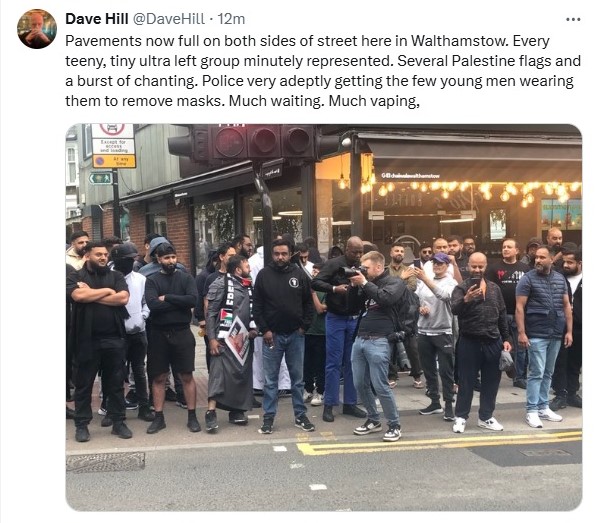This screenshot has height=523, width=595.
Task: Click the tweet text about Walthamstow pavements
Action: pos(323,71)
